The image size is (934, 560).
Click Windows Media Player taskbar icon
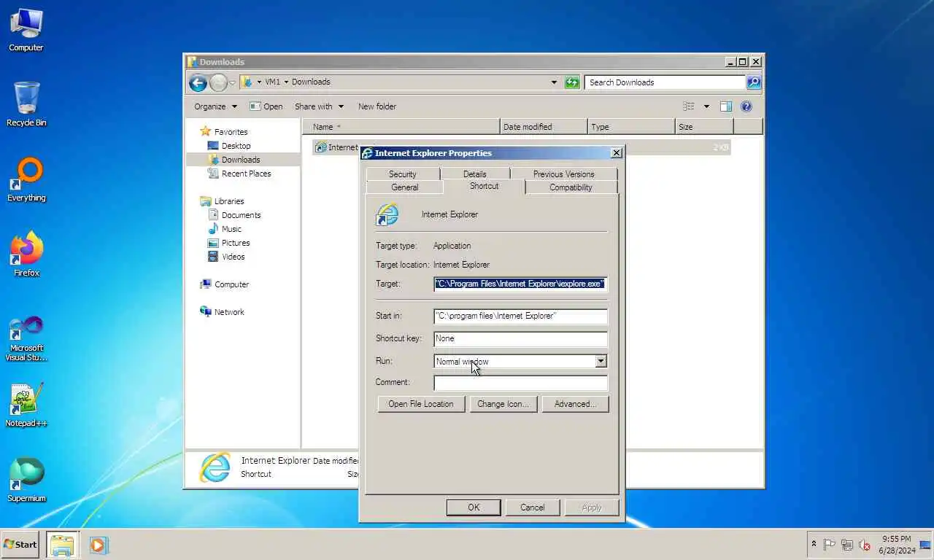click(x=99, y=545)
